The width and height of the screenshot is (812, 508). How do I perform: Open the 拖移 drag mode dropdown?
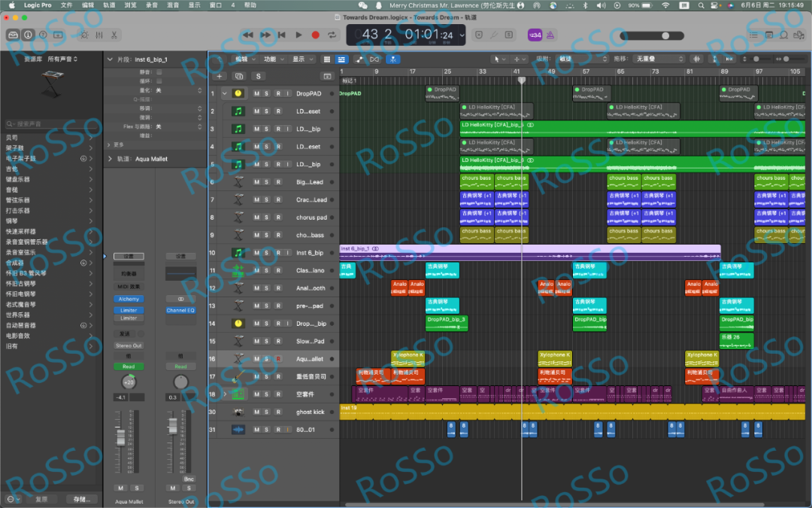659,59
